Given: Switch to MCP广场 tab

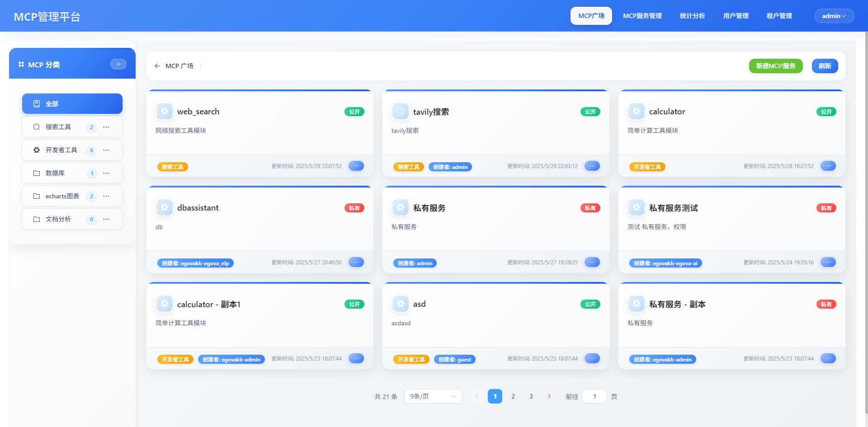Looking at the screenshot, I should (x=591, y=16).
